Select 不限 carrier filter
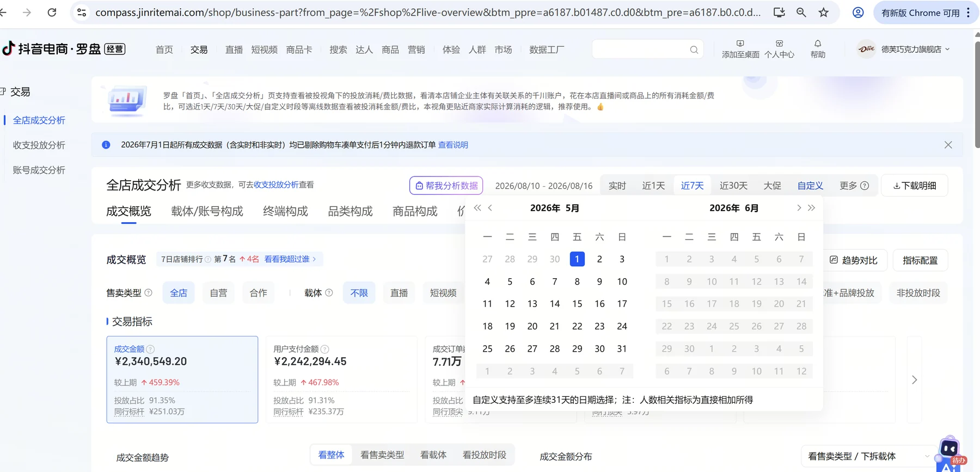Screen dimensions: 980x472 (359, 293)
